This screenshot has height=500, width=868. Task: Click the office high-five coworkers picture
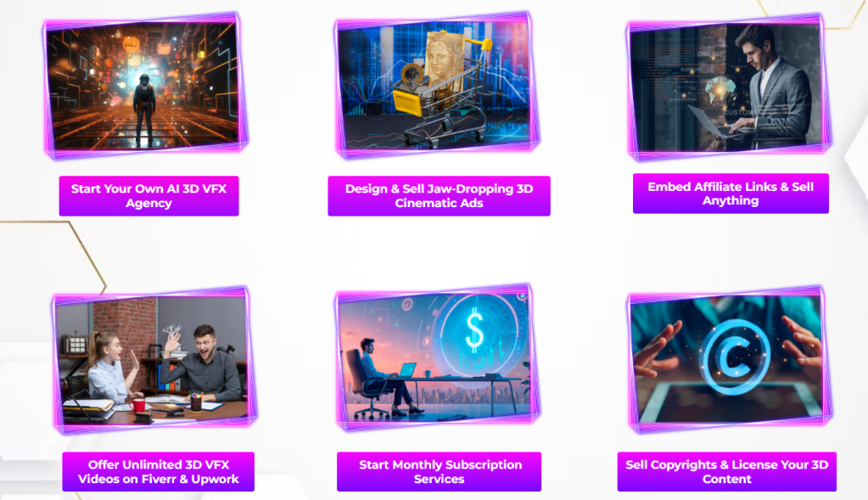click(154, 360)
